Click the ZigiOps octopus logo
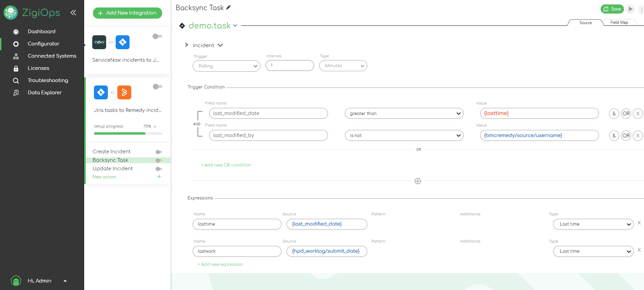This screenshot has width=644, height=290. (11, 13)
